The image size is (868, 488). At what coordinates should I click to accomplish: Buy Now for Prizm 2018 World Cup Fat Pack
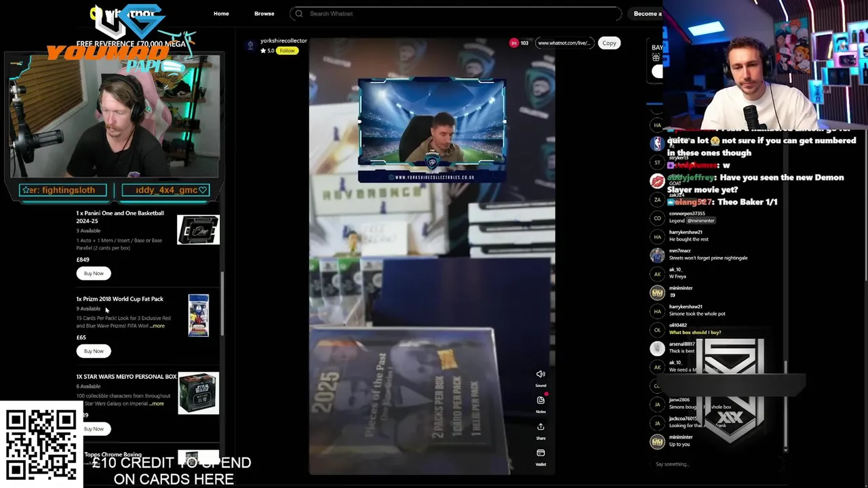94,351
